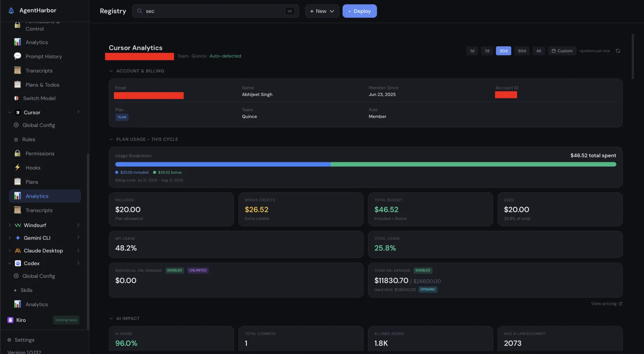Click the AgentHarbor logo icon
Viewport: 644px width, 354px height.
(x=11, y=10)
